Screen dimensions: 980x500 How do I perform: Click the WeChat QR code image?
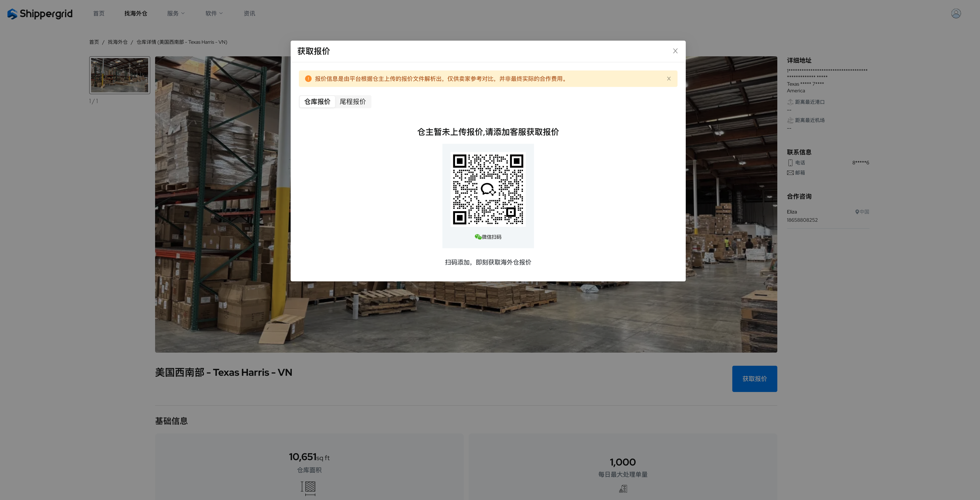point(488,189)
